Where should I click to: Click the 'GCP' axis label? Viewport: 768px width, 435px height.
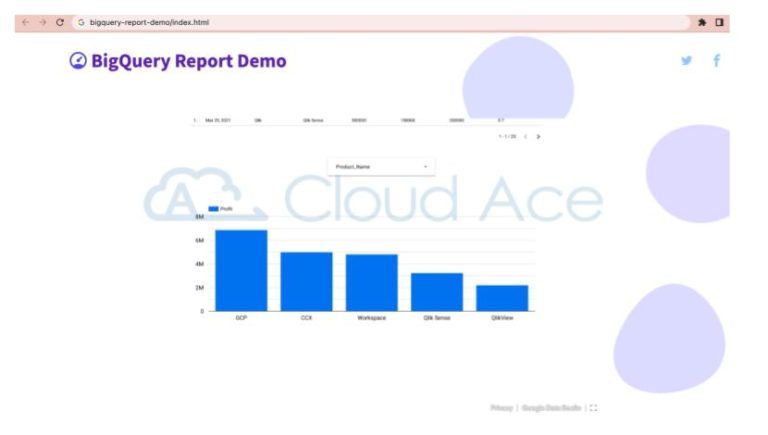pos(241,318)
